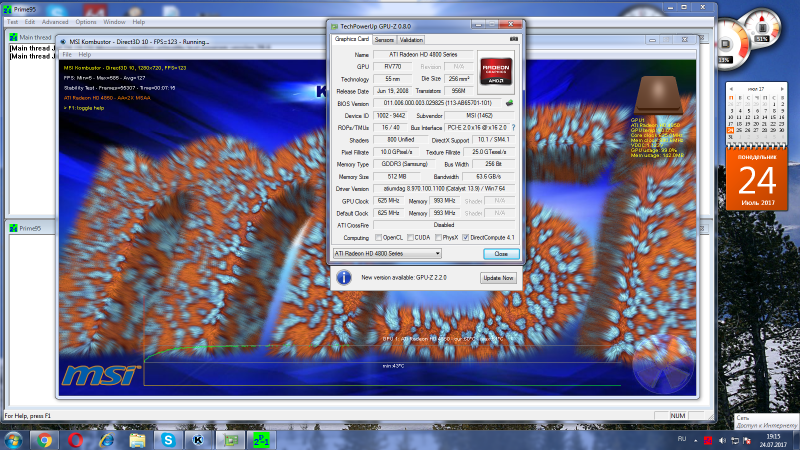Viewport: 800px width, 450px height.
Task: Click the Main thread child window icon
Action: tap(13, 37)
